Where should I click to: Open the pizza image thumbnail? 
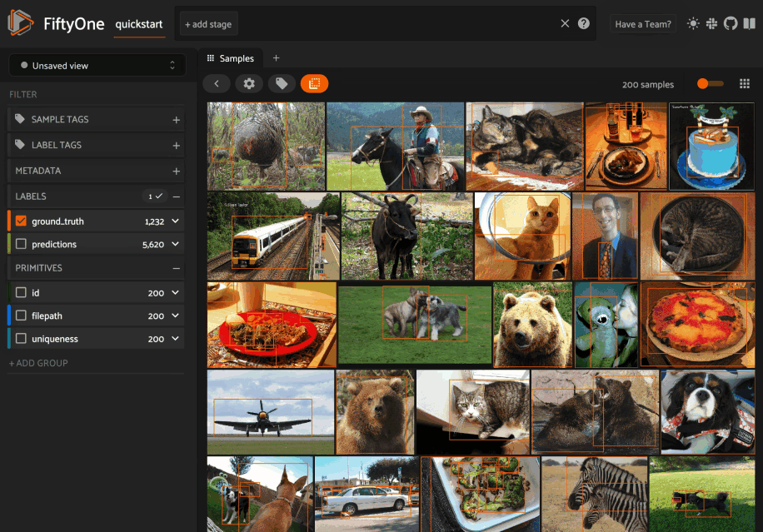(697, 325)
